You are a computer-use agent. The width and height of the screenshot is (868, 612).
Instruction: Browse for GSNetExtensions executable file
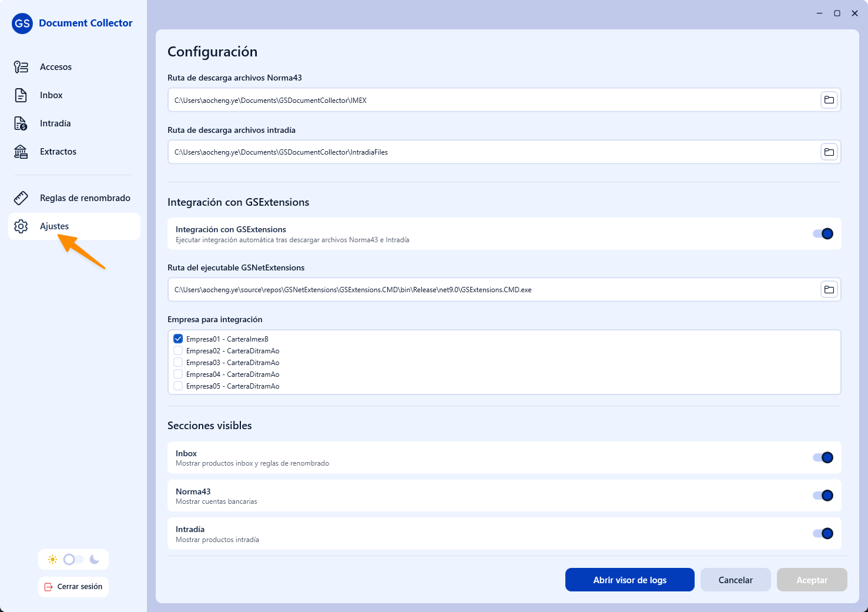click(829, 290)
